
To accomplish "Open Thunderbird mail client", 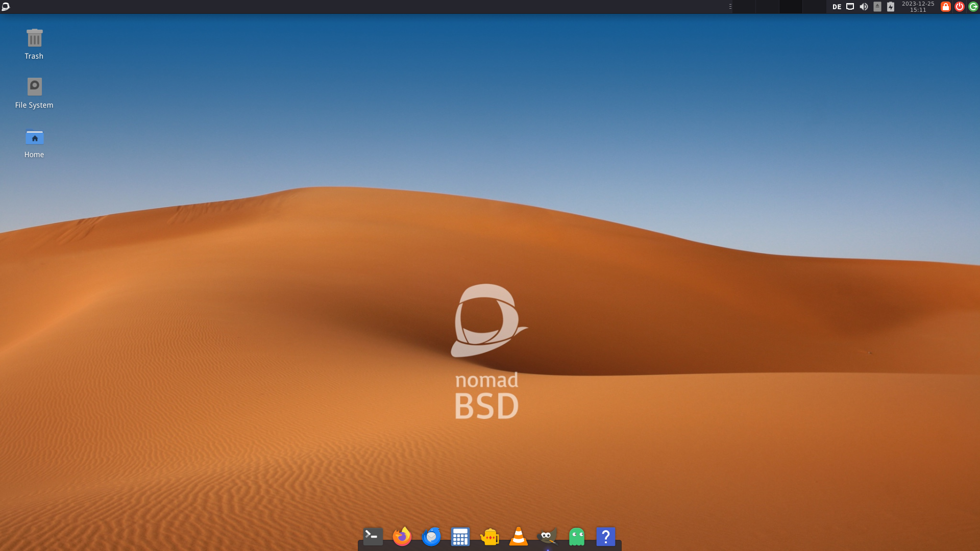I will tap(431, 536).
